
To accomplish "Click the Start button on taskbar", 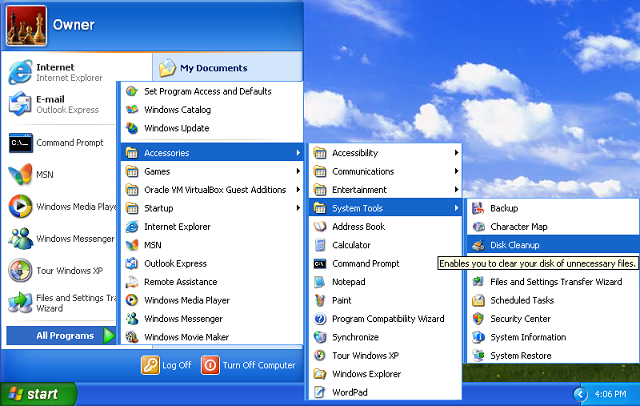I will pos(38,394).
